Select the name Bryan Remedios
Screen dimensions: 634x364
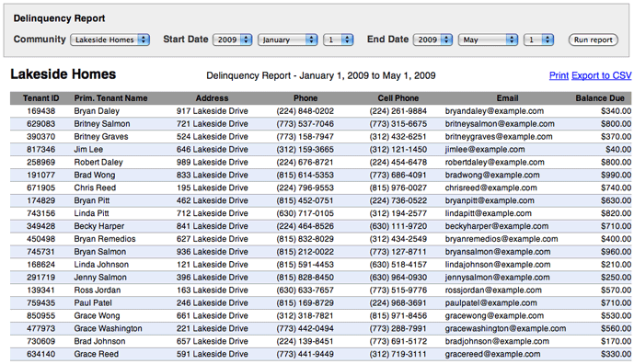click(x=105, y=239)
